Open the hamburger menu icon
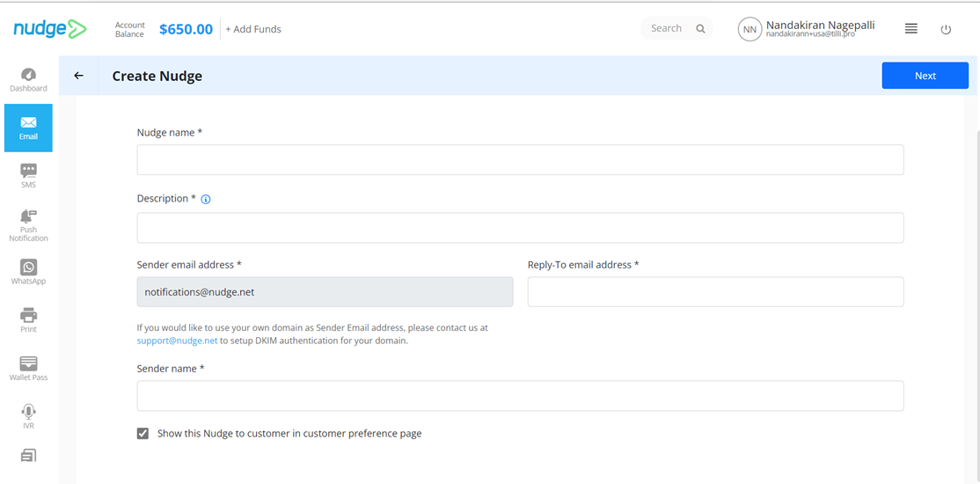This screenshot has width=980, height=484. tap(911, 29)
